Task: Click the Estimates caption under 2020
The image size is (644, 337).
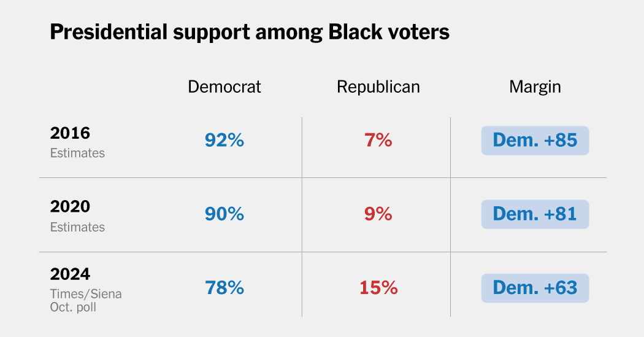Action: 77,227
